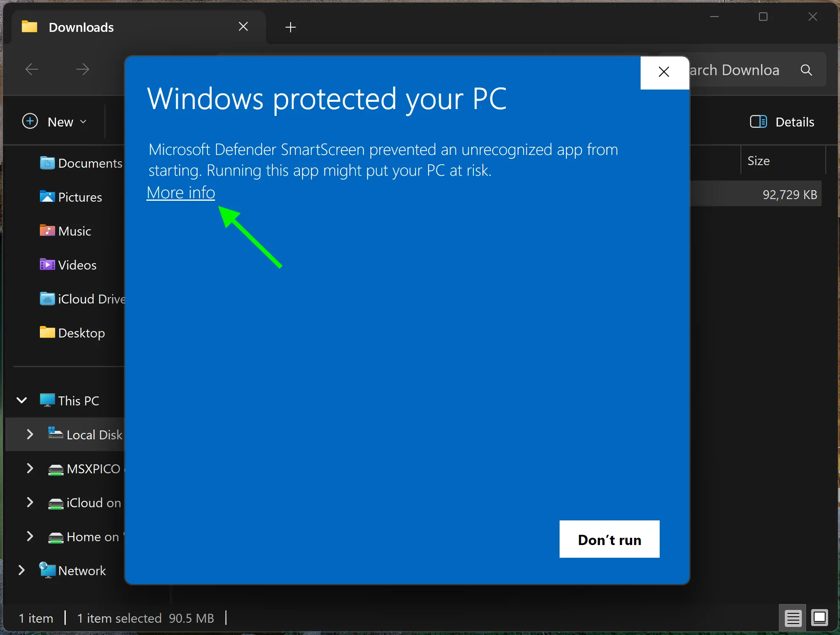Minimize the File Explorer window
This screenshot has width=840, height=635.
pyautogui.click(x=714, y=17)
